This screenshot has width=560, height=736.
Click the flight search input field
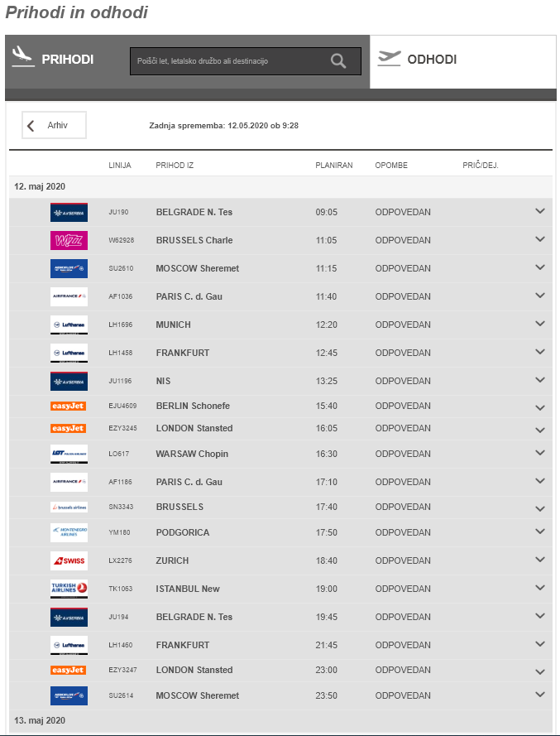227,61
